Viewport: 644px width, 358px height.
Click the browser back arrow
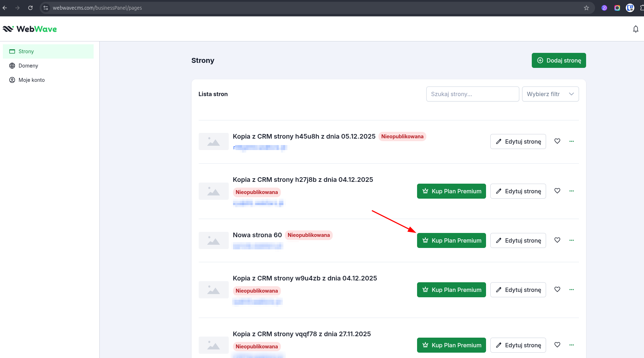click(5, 8)
